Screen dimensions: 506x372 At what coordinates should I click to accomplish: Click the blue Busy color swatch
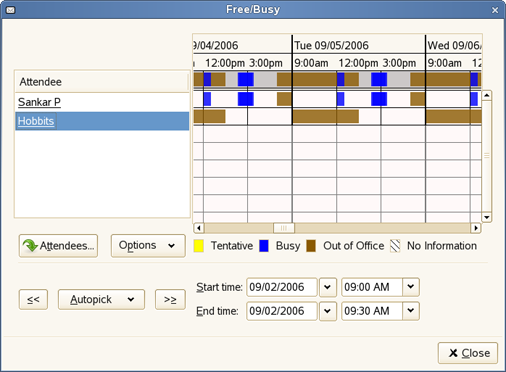coord(264,246)
